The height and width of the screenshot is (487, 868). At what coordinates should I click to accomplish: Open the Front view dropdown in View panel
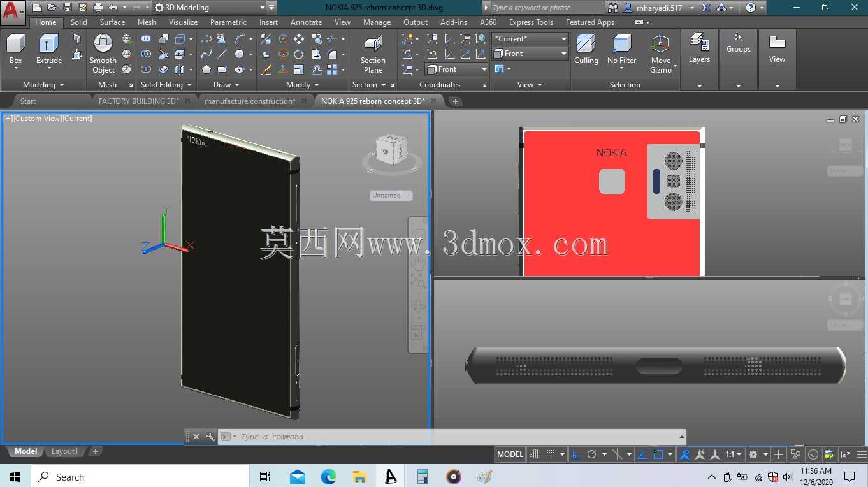[x=530, y=54]
